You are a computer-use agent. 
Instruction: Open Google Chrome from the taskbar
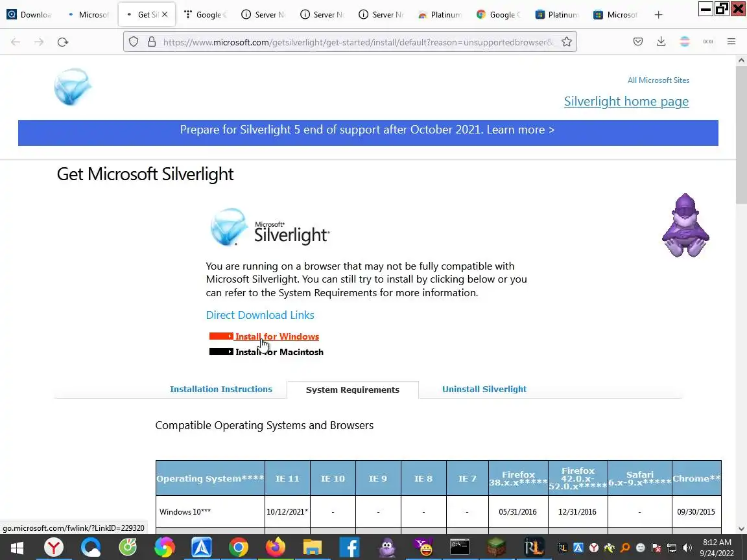(x=238, y=548)
